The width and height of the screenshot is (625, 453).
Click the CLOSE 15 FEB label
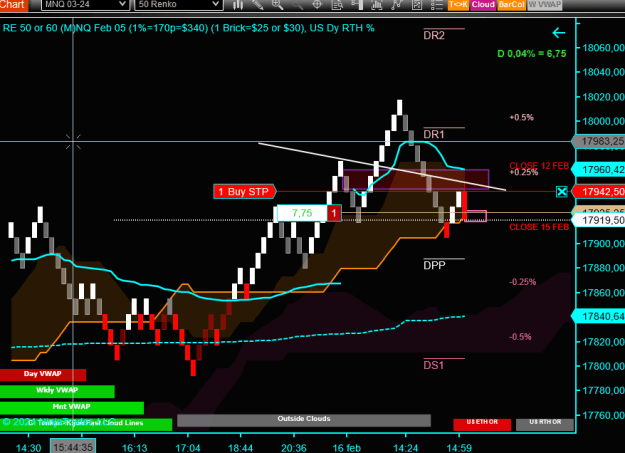[539, 227]
